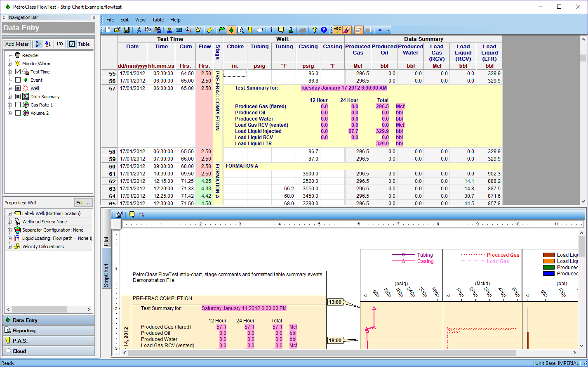Toggle the Data Summary checkbox

coord(18,97)
